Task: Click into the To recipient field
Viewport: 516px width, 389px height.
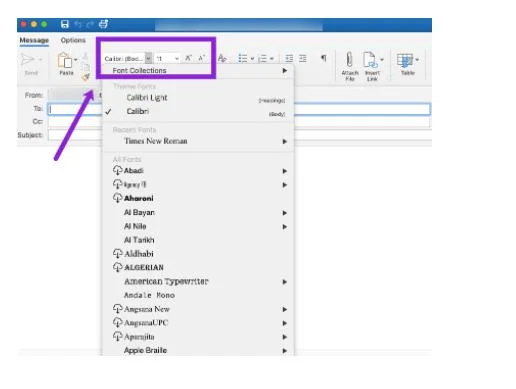Action: (x=239, y=109)
